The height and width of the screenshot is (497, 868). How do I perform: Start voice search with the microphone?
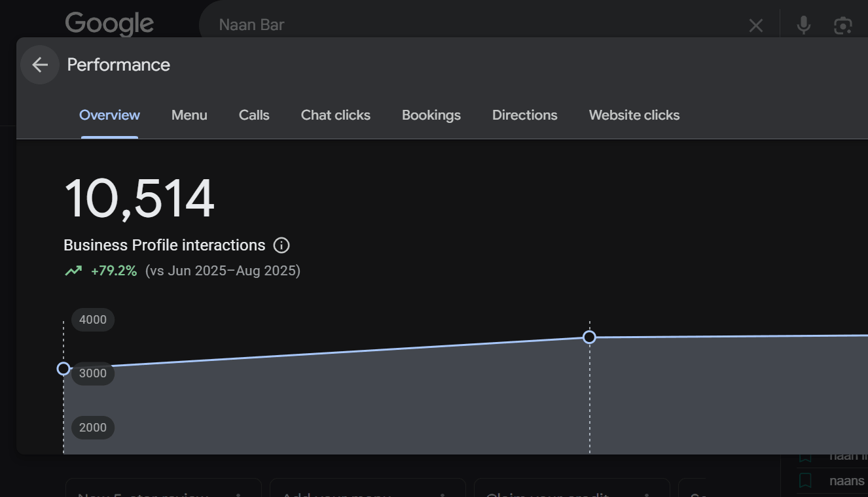803,26
